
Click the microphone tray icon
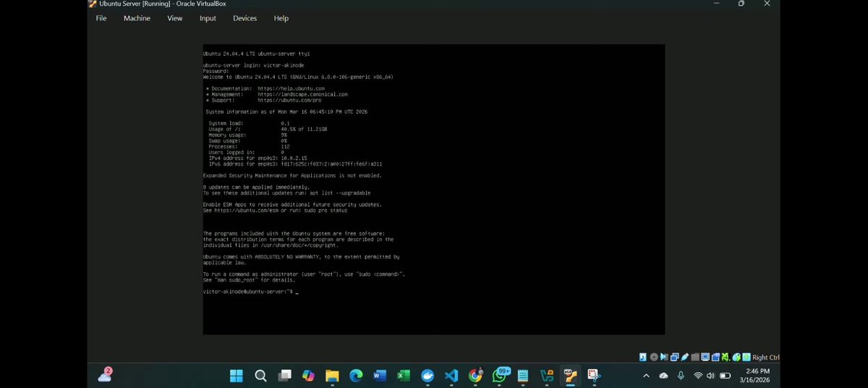click(x=681, y=376)
